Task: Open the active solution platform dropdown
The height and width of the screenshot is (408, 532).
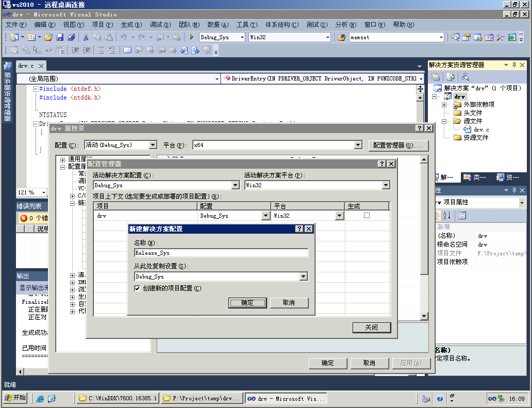Action: pos(386,185)
